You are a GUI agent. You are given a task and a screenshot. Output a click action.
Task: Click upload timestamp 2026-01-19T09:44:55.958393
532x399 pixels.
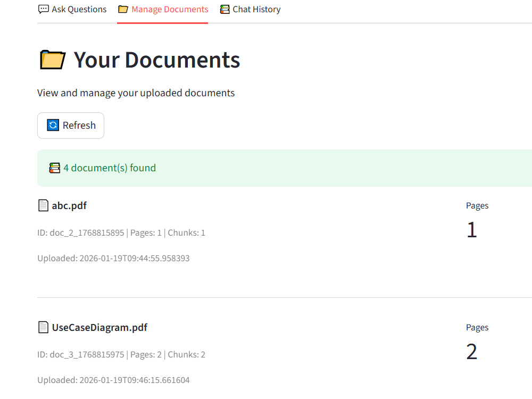113,258
